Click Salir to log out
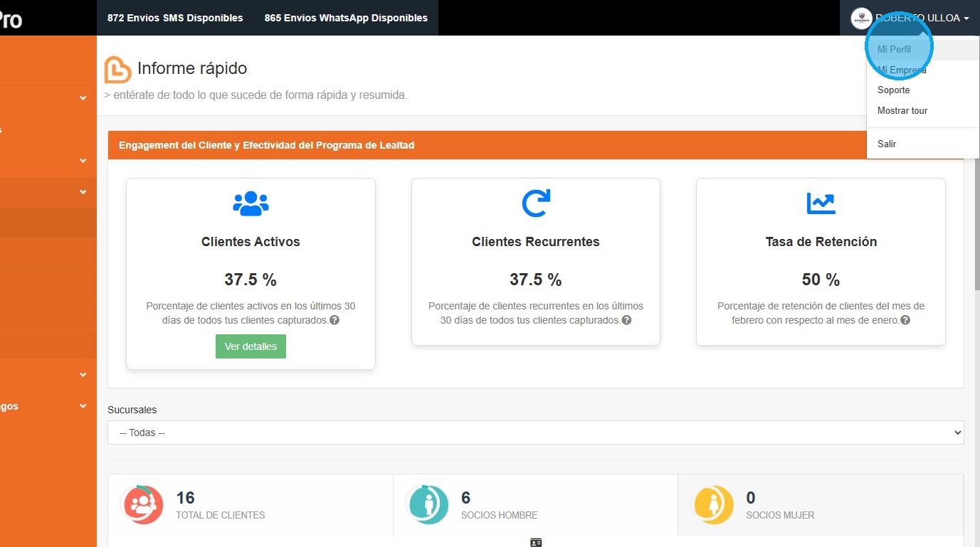980x547 pixels. click(923, 144)
